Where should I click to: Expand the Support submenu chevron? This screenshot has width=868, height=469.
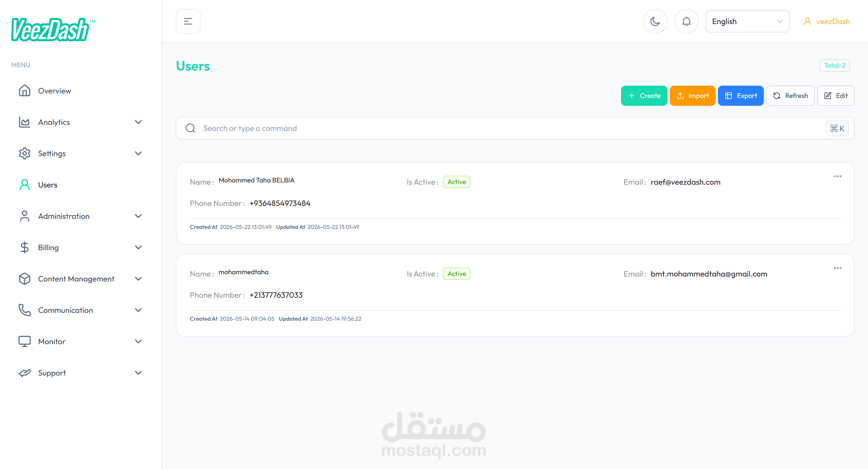pyautogui.click(x=138, y=372)
